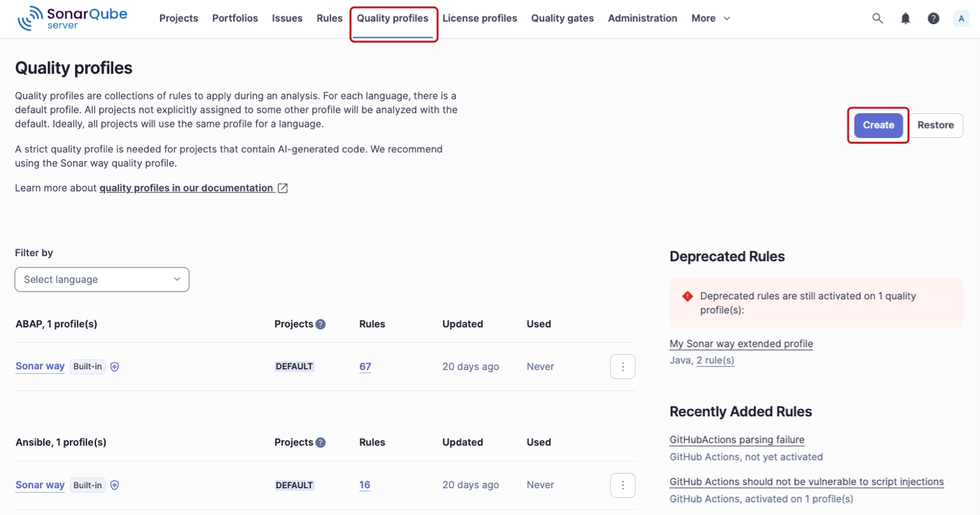
Task: Click the Create button
Action: (878, 125)
